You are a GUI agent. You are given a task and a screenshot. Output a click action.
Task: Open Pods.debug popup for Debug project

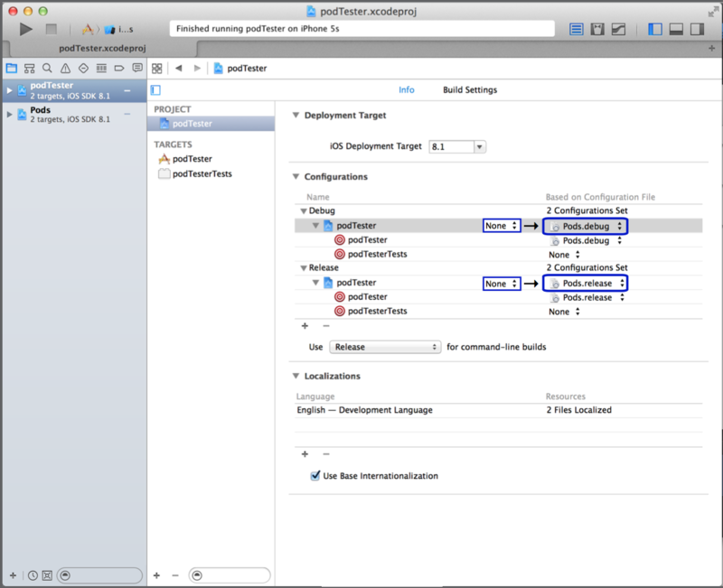coord(585,226)
